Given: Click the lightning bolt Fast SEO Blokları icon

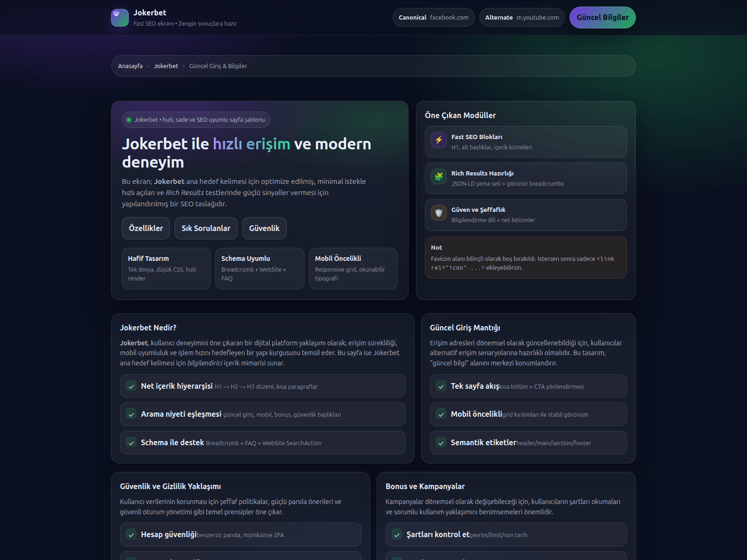Looking at the screenshot, I should pyautogui.click(x=439, y=140).
